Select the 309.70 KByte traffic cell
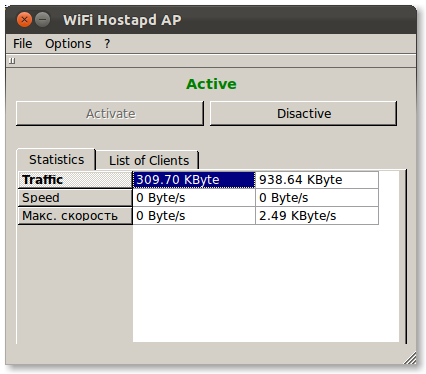The height and width of the screenshot is (374, 426). tap(194, 180)
